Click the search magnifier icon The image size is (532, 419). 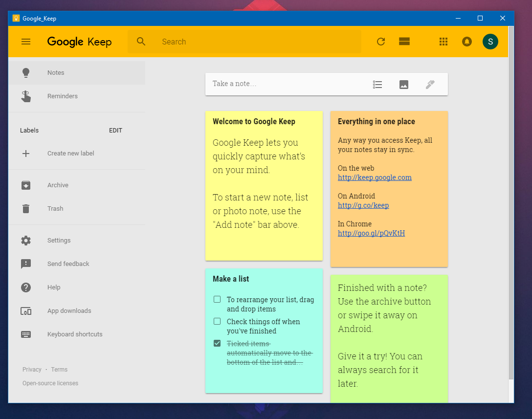tap(141, 42)
